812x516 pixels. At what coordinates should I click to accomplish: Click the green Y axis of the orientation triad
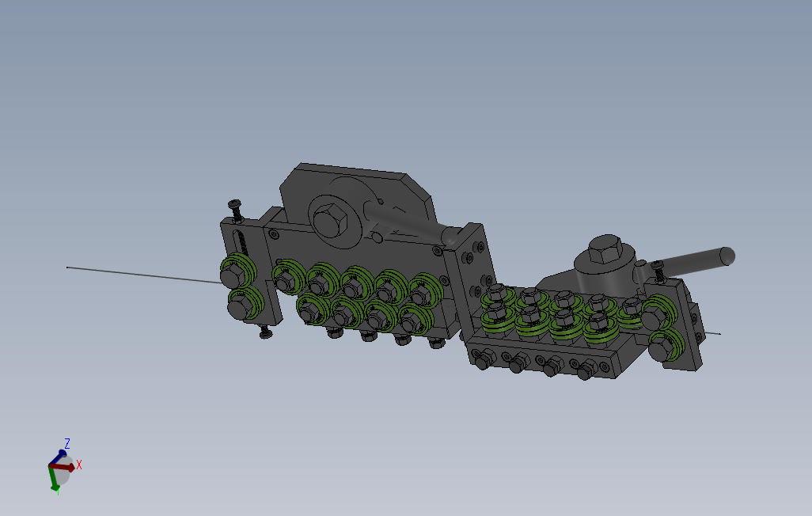pos(53,478)
